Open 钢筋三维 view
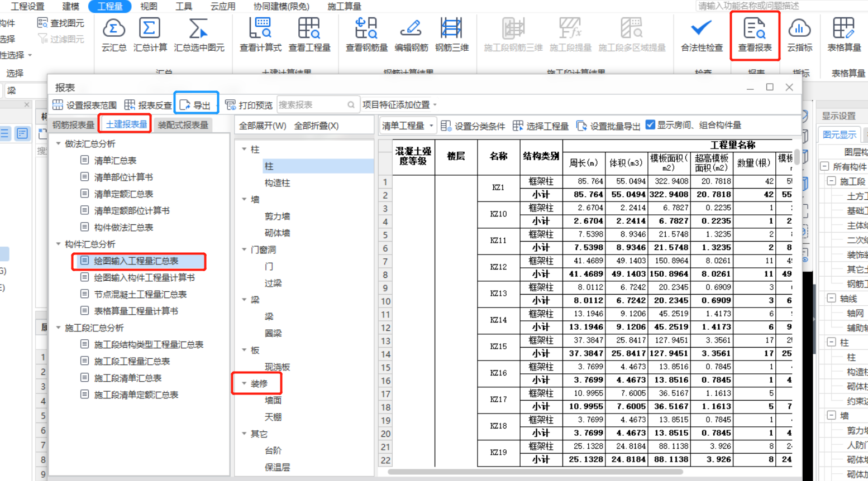This screenshot has width=868, height=481. pyautogui.click(x=451, y=35)
